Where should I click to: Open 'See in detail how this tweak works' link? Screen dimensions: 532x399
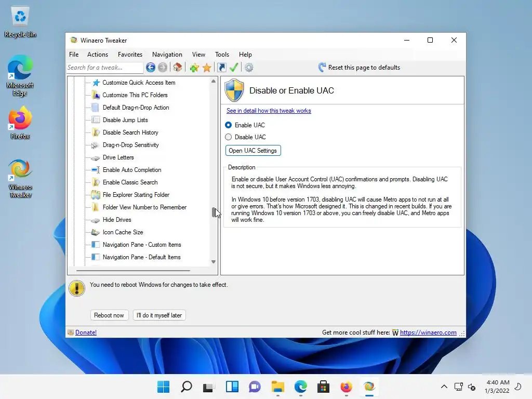(x=269, y=111)
